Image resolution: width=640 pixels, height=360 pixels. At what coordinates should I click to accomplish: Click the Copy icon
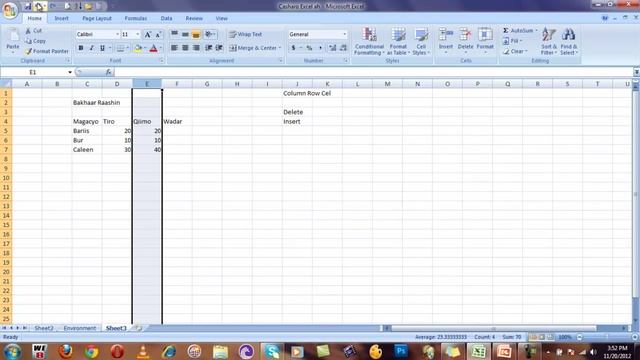click(28, 41)
